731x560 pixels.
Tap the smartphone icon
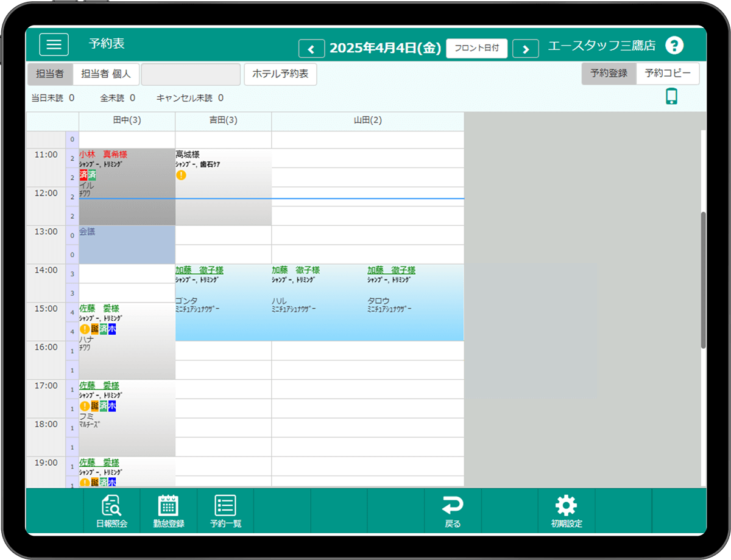(x=671, y=97)
